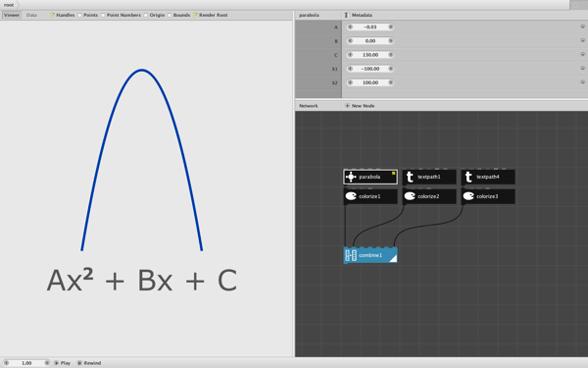Switch to the Data tab
The width and height of the screenshot is (588, 368).
31,15
